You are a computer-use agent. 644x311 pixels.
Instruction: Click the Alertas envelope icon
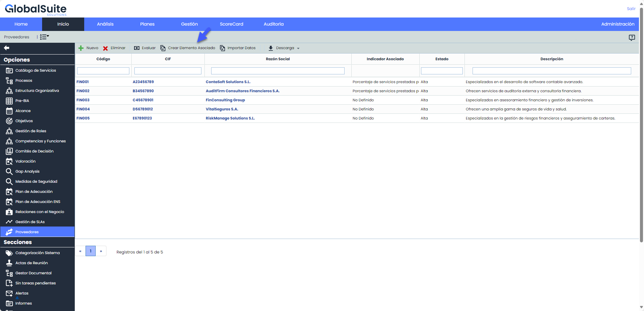(x=9, y=293)
